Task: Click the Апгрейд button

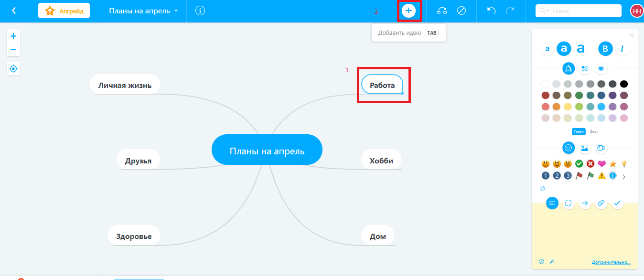Action: (x=64, y=11)
